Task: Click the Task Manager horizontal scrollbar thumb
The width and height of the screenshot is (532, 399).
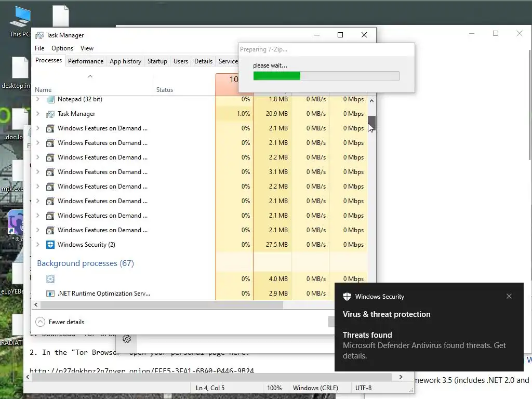Action: (162, 304)
